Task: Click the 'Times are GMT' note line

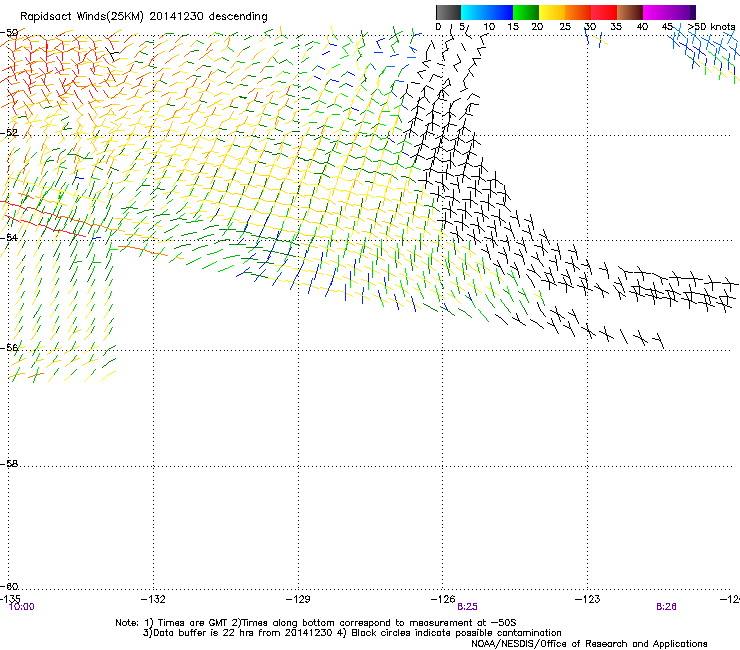Action: 316,623
